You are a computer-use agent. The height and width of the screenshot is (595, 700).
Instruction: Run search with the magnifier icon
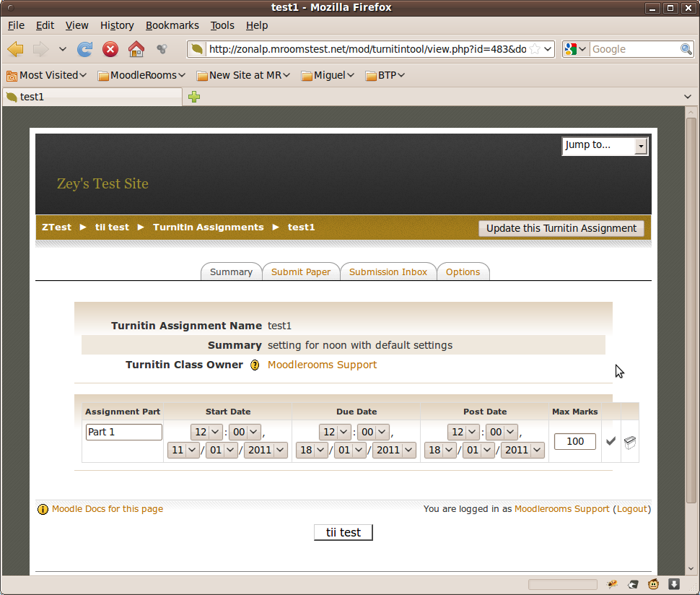pos(686,49)
